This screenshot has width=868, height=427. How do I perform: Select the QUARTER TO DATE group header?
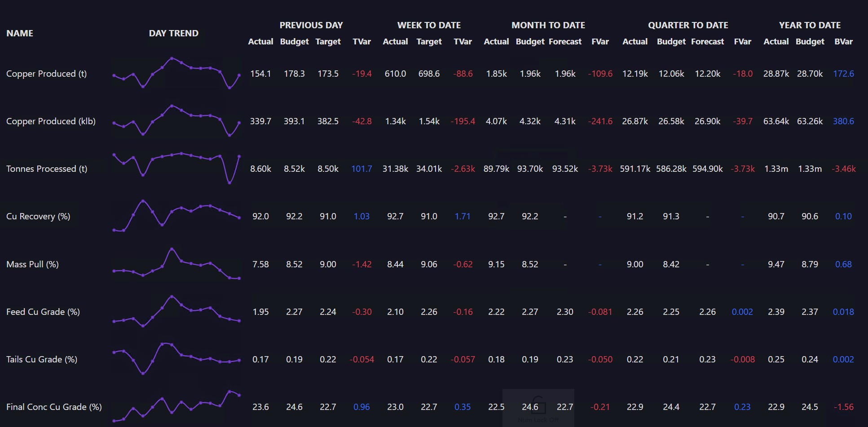pos(688,25)
